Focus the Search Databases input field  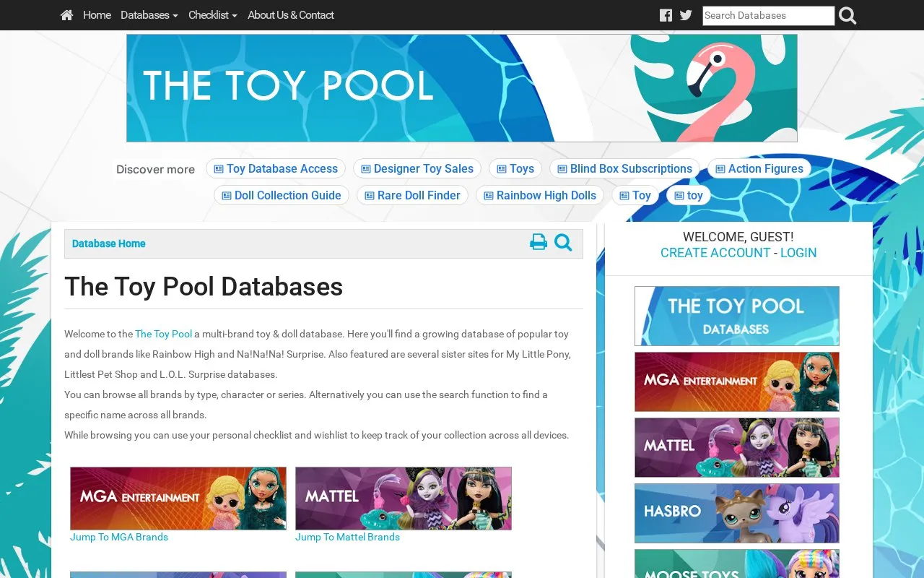point(769,15)
